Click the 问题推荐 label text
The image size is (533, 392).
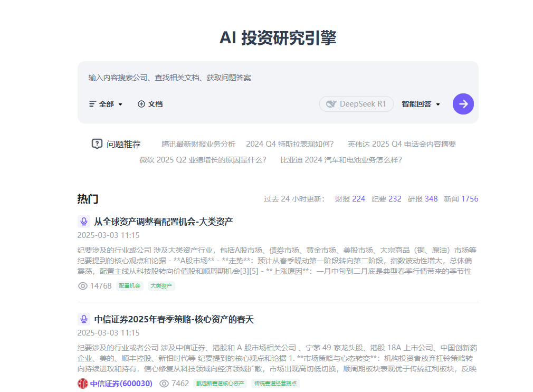tap(123, 144)
